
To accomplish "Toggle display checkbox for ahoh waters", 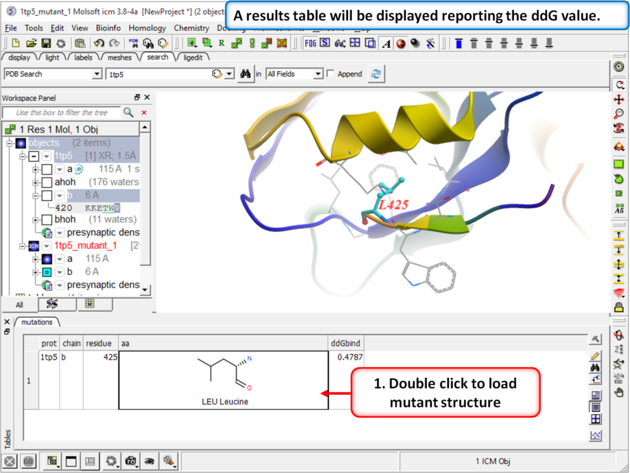I will [46, 182].
